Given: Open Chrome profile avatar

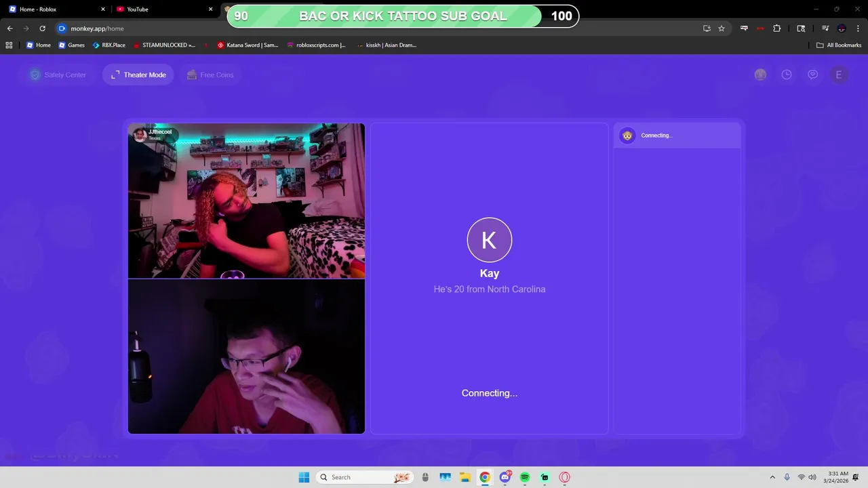Looking at the screenshot, I should tap(842, 28).
